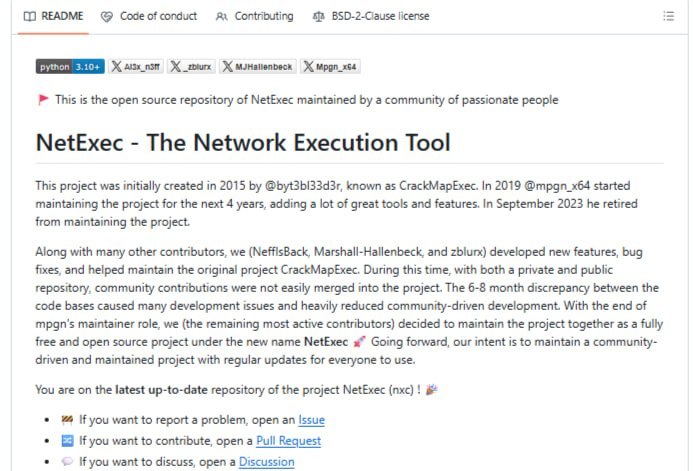Open the Discussion link

pyautogui.click(x=267, y=461)
